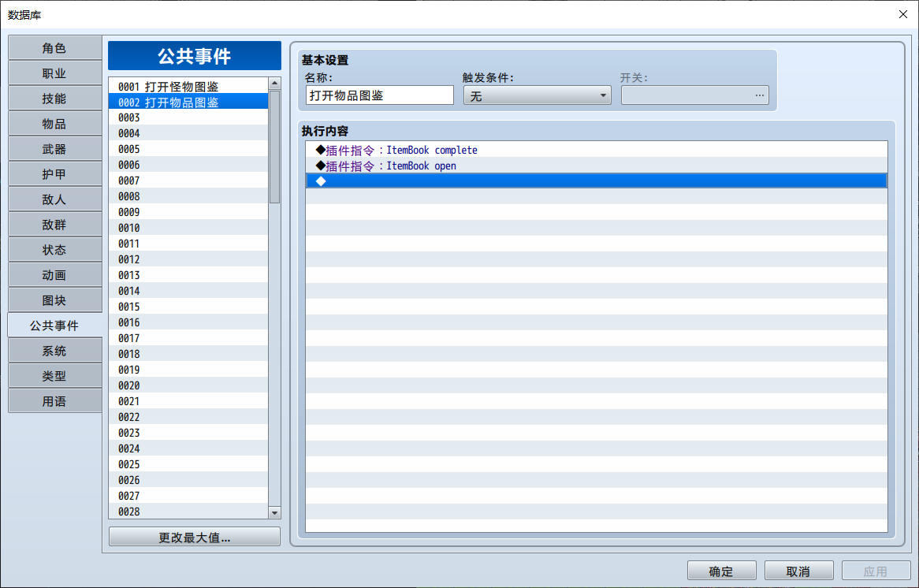The image size is (919, 588).
Task: Select the ItemBook complete command line
Action: 597,150
